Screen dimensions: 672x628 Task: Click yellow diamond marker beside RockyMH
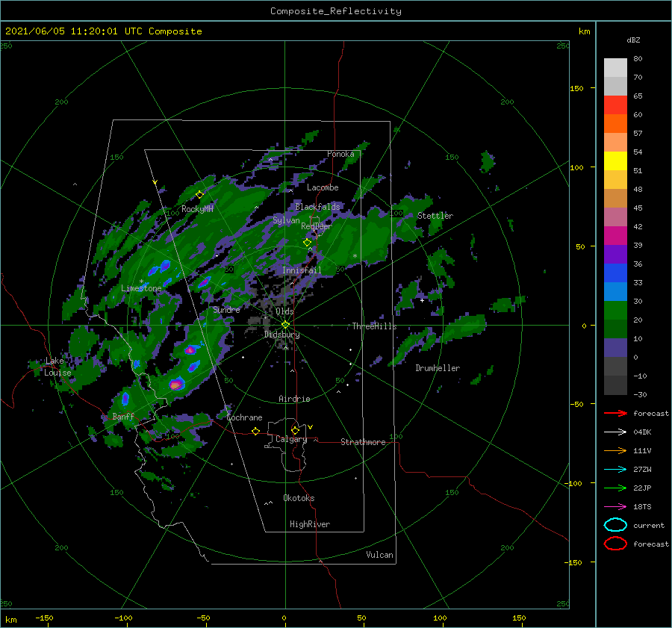point(199,195)
